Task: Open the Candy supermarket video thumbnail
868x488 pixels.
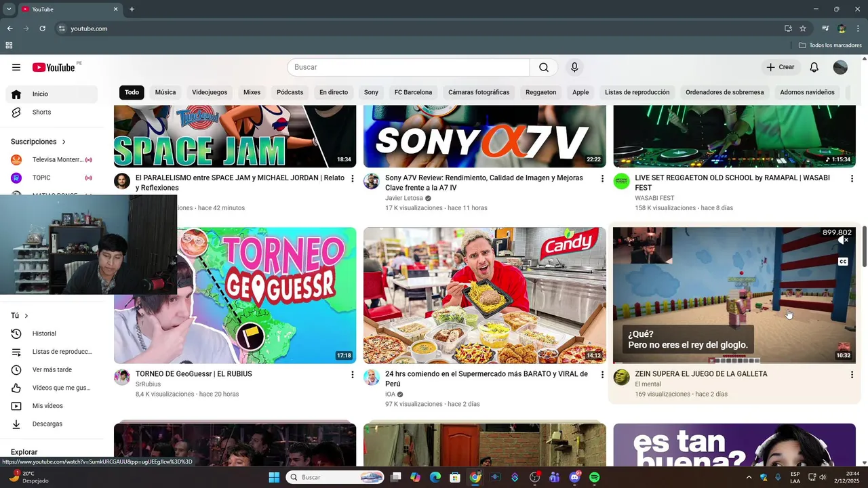Action: (485, 296)
